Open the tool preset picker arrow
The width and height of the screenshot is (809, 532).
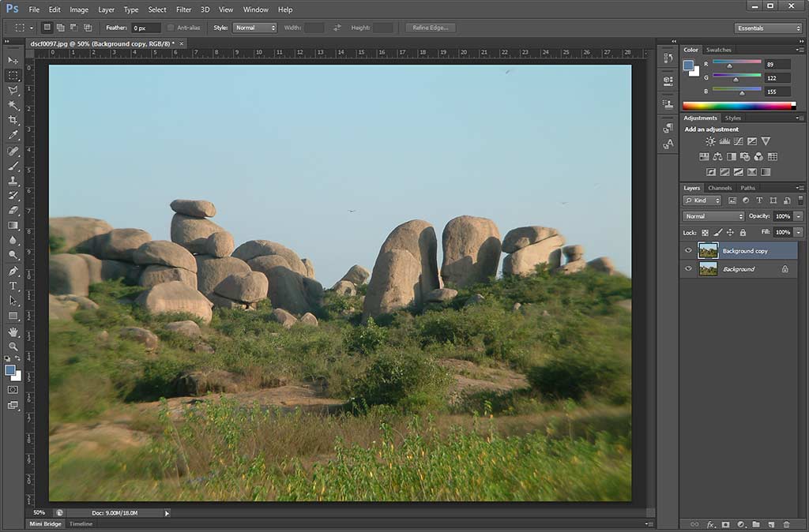32,28
